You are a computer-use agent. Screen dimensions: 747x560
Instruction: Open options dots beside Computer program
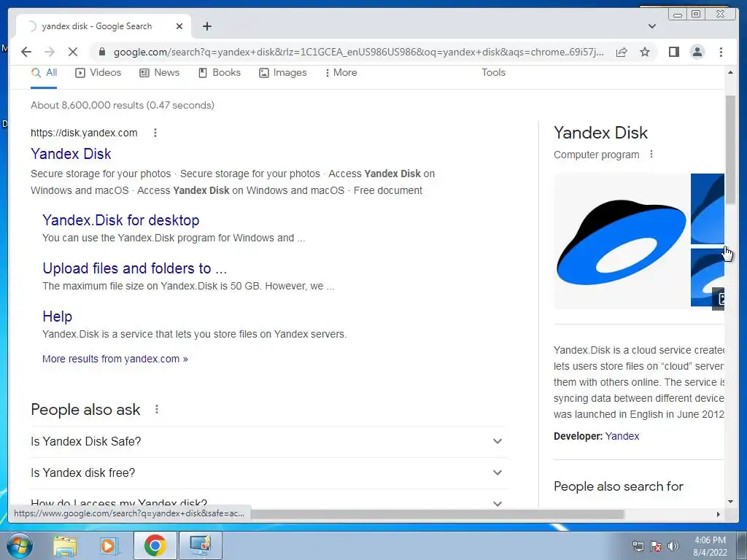tap(651, 155)
